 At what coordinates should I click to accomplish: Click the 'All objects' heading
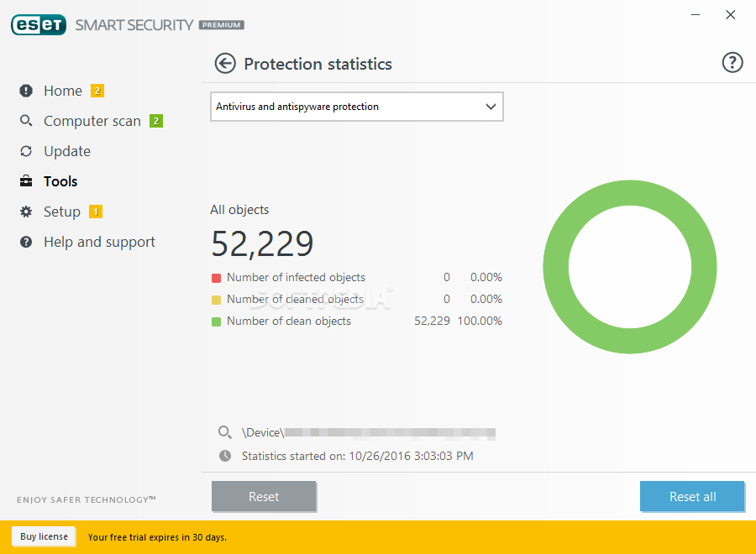click(x=239, y=210)
